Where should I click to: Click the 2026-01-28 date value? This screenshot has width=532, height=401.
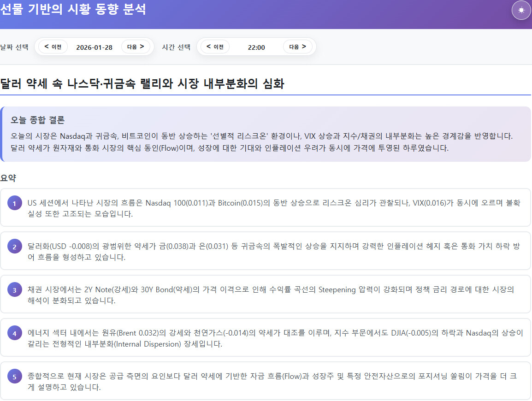94,47
